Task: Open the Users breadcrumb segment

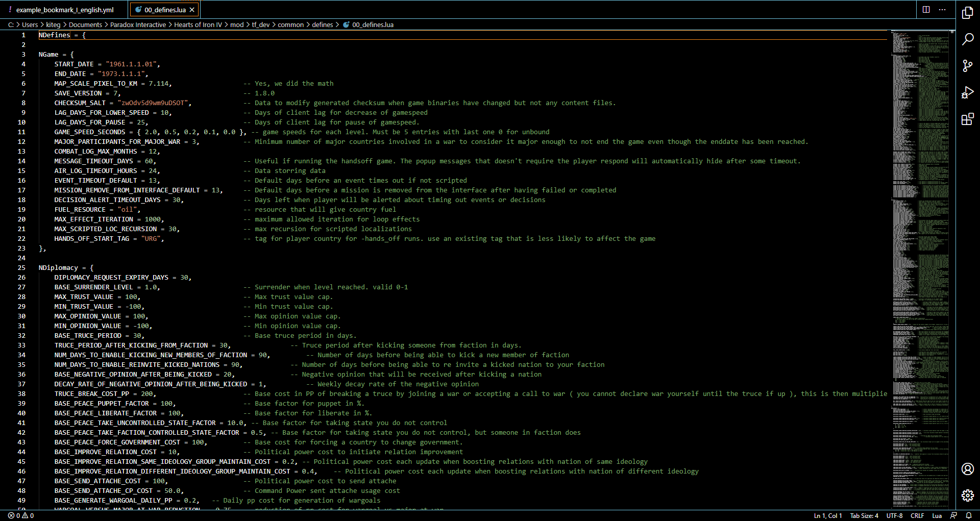Action: (x=30, y=24)
